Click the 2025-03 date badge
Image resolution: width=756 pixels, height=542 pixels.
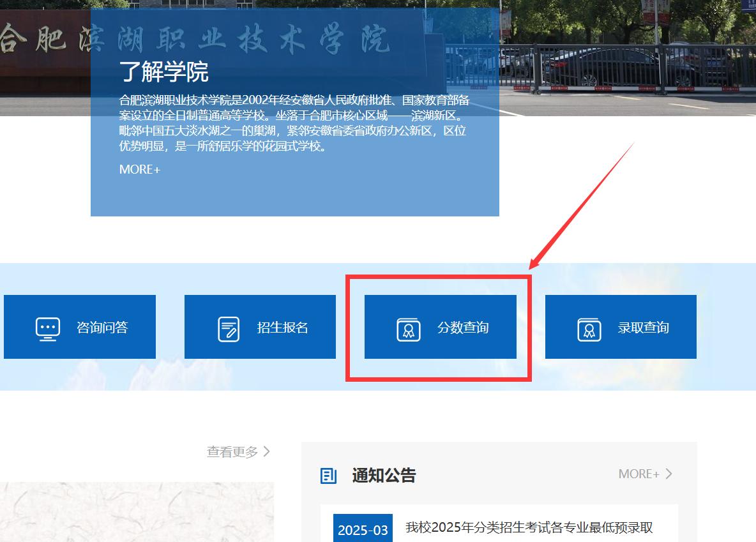363,529
